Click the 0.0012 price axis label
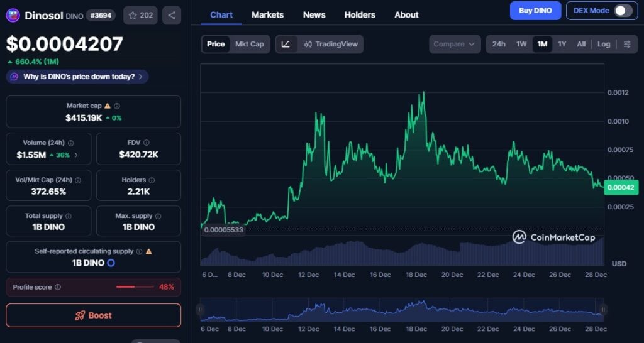644x343 pixels. pos(618,93)
